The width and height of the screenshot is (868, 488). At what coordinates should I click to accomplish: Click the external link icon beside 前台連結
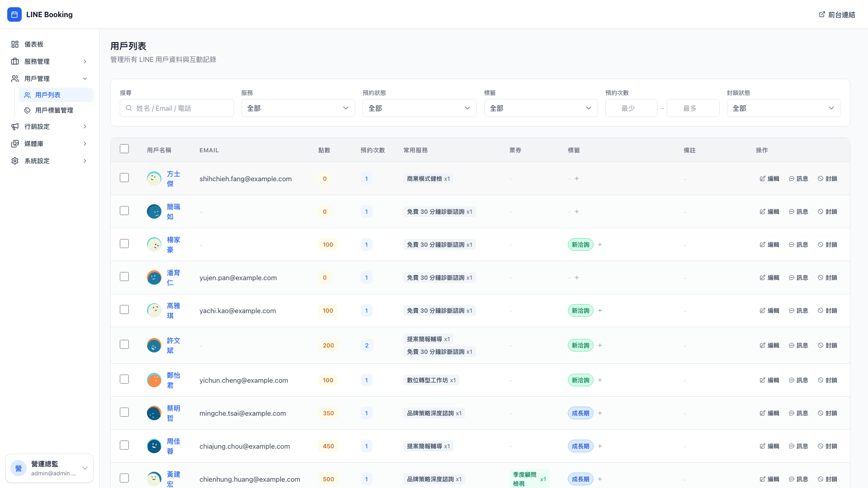point(822,14)
